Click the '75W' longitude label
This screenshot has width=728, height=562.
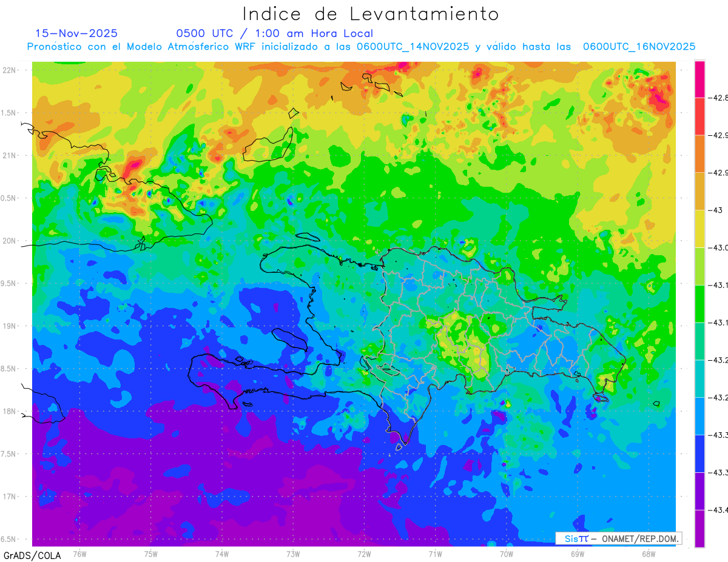click(x=151, y=554)
